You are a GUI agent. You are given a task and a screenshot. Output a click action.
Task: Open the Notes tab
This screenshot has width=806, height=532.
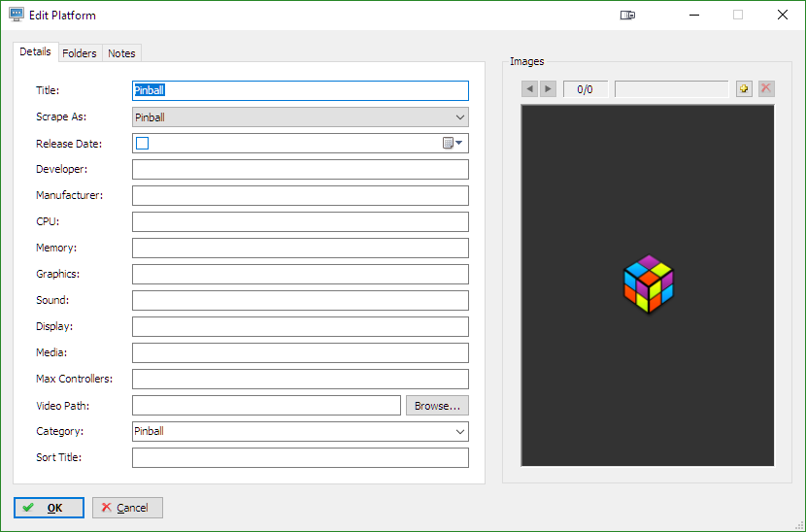click(x=121, y=53)
